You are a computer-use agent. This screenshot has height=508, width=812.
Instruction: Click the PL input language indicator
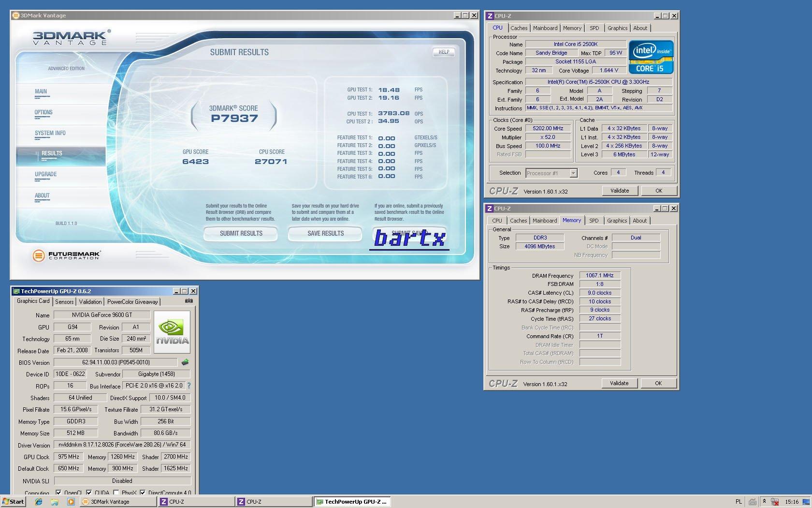739,502
